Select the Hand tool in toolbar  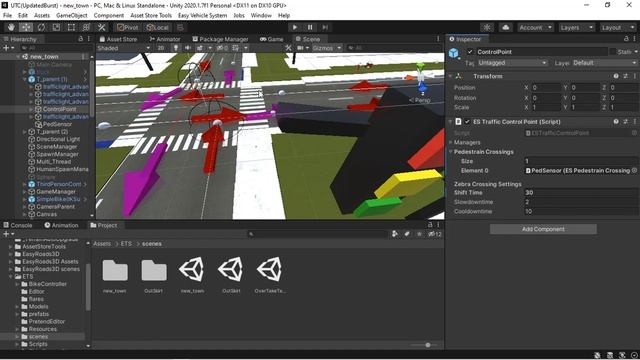(11, 27)
